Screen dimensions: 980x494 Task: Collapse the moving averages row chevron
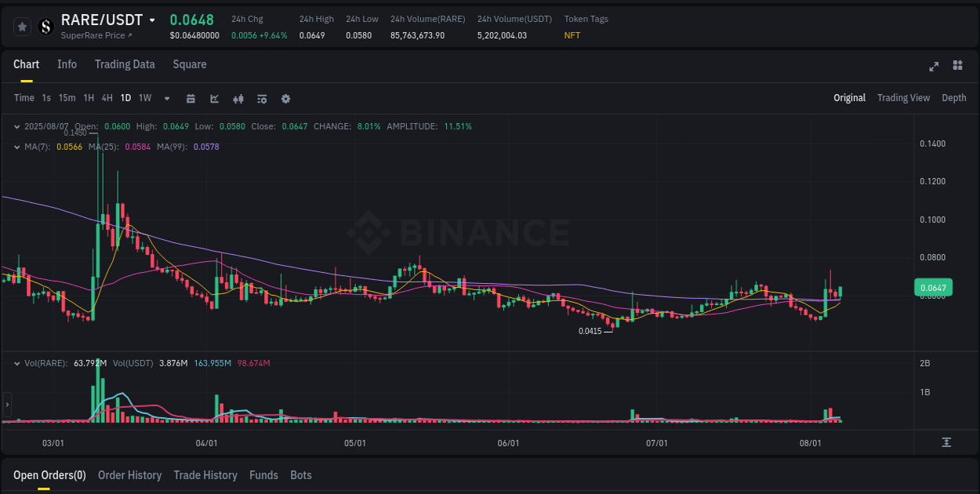pos(17,147)
